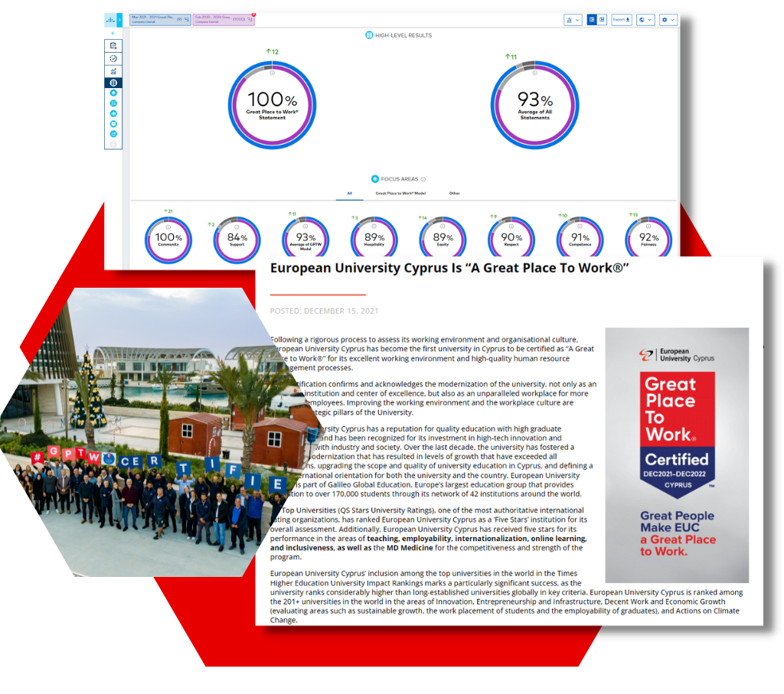Click the greyed-out circle icon at the bottom of the sidebar
Viewport: 784px width, 694px height.
point(113,145)
